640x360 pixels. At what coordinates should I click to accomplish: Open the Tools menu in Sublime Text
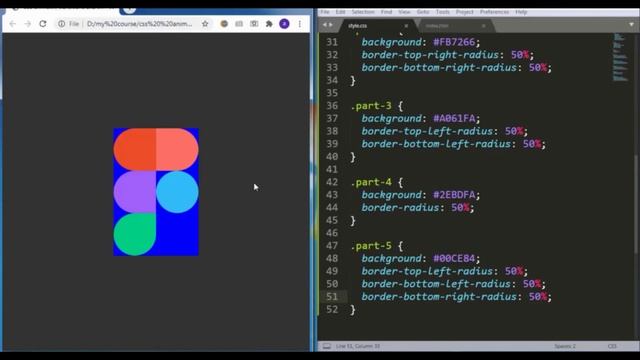tap(442, 12)
